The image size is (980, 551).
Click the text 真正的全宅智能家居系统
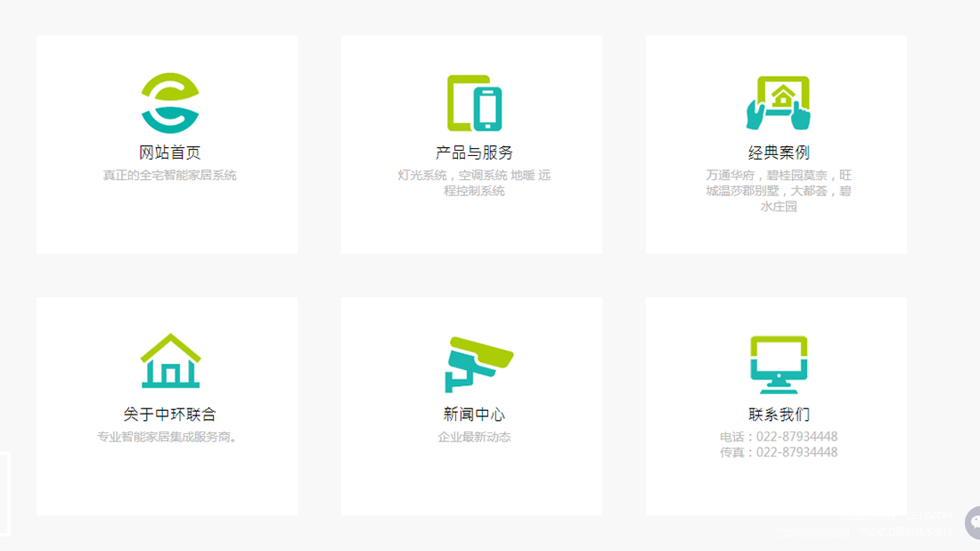pos(169,175)
